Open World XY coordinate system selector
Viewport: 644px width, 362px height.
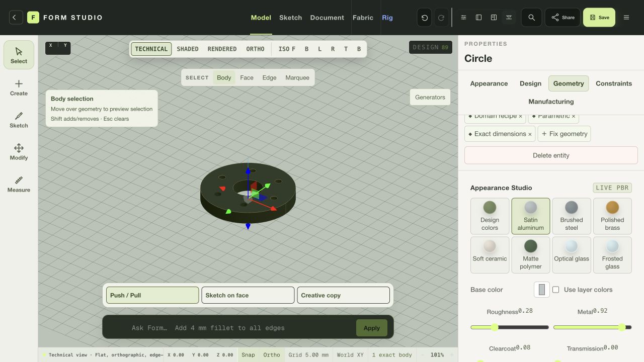coord(350,355)
